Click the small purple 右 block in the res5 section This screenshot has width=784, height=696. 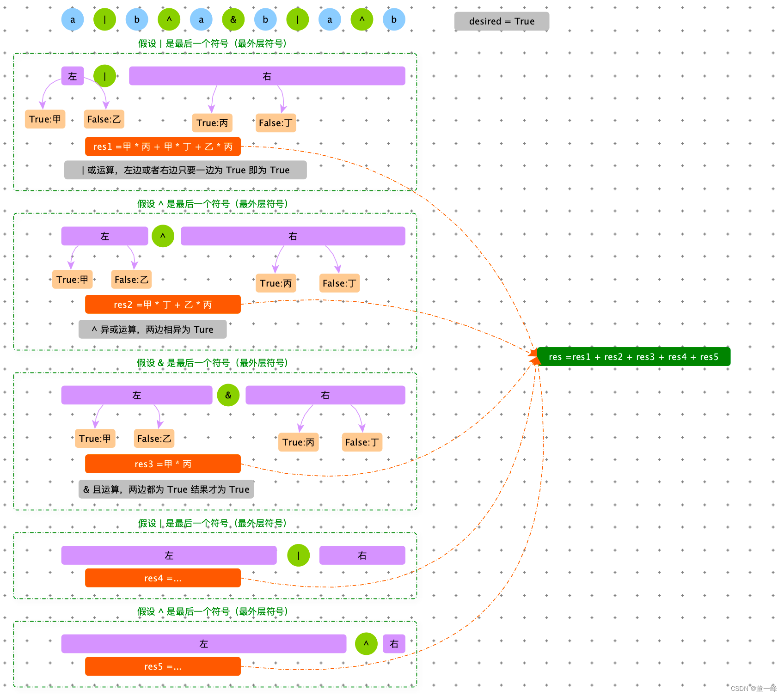point(394,644)
